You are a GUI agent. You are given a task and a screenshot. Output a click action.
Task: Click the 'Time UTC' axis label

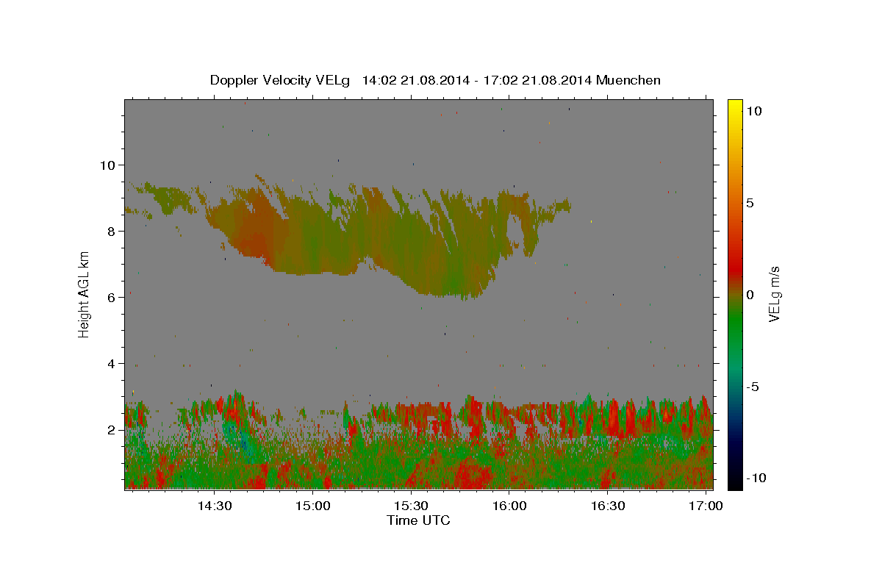coord(418,520)
